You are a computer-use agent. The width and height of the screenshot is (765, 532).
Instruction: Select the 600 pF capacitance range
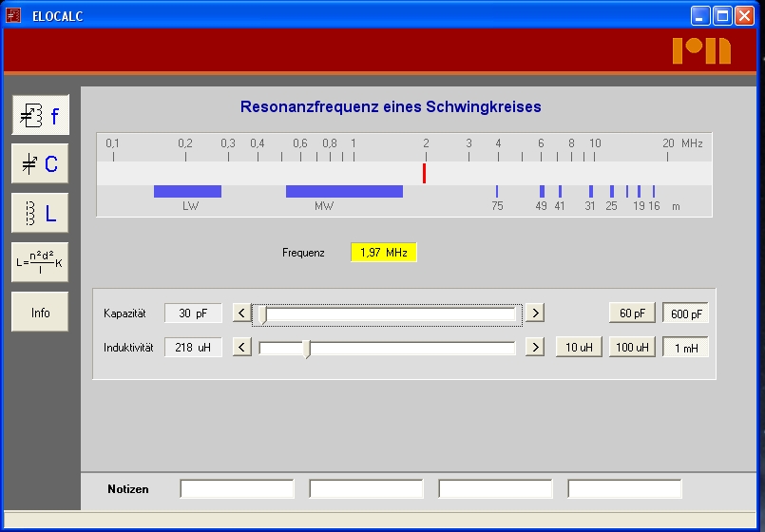pos(685,313)
